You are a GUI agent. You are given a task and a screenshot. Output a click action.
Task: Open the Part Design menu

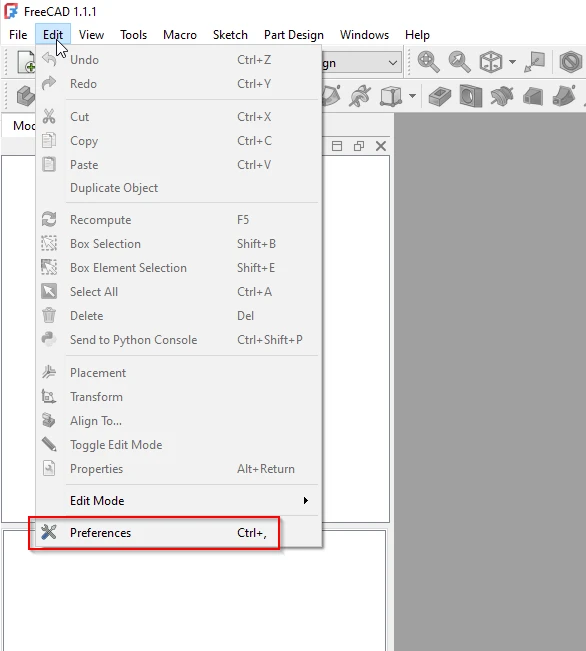[x=294, y=35]
